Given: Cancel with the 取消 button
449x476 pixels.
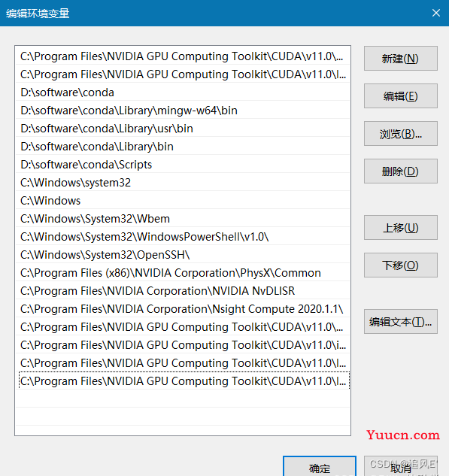Looking at the screenshot, I should tap(400, 466).
